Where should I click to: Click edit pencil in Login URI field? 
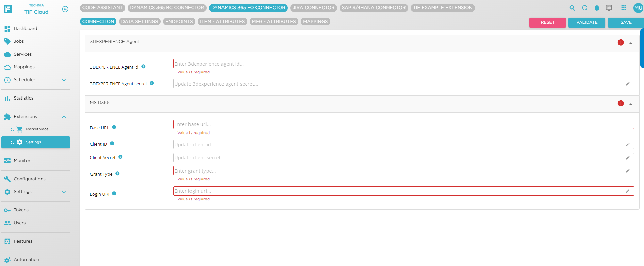[x=628, y=191]
